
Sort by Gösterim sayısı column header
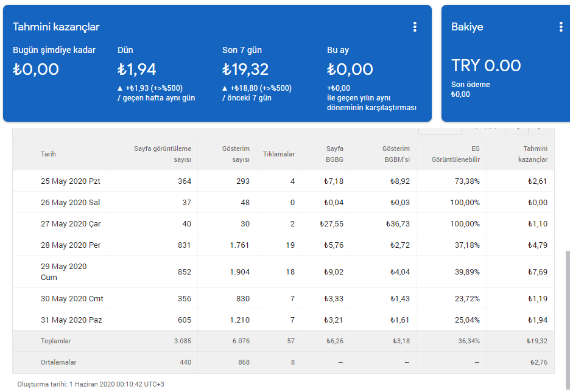236,154
